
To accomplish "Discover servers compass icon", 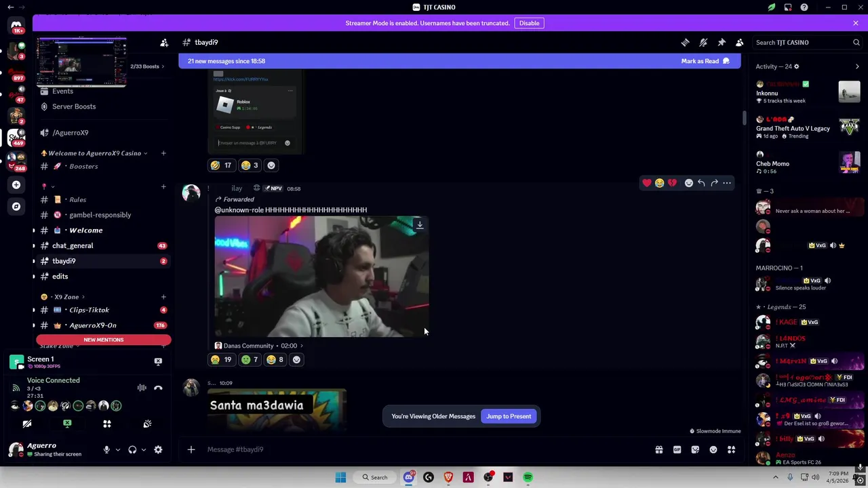I will (x=16, y=206).
